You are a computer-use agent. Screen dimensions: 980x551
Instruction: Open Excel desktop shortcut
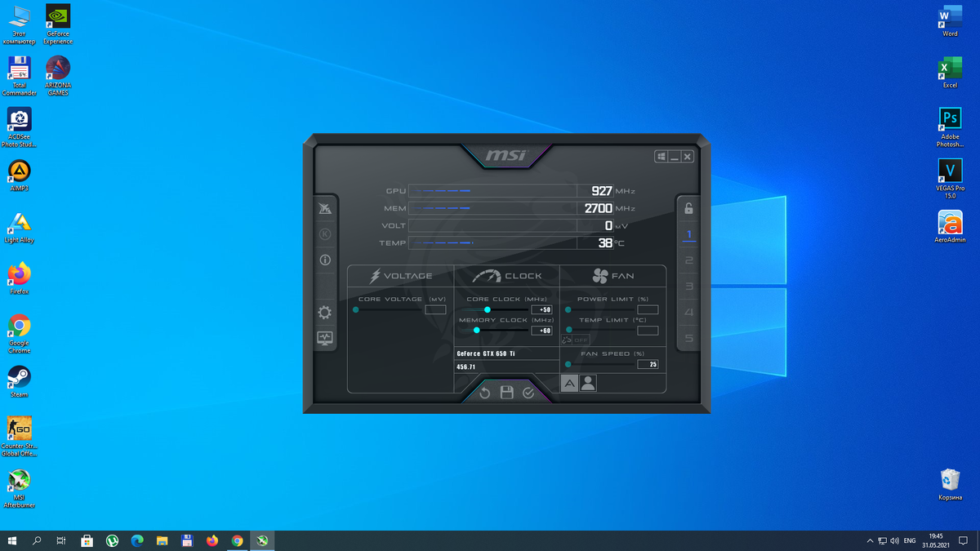[950, 73]
